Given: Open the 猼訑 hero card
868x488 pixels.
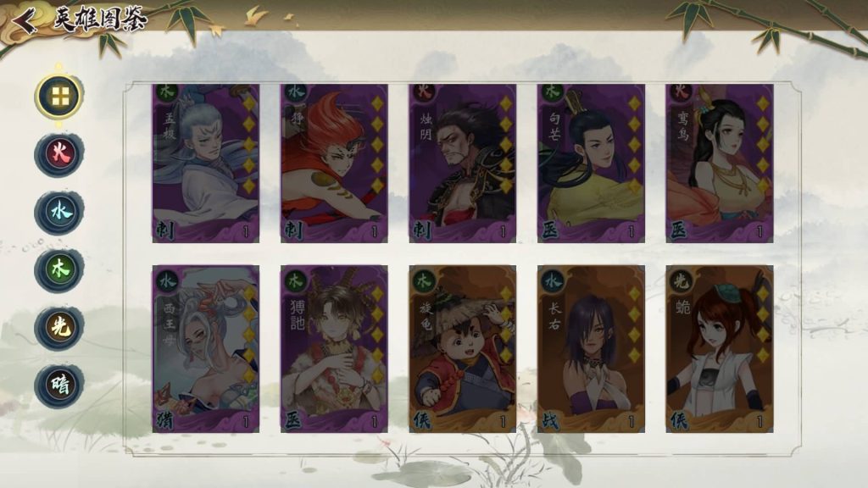Looking at the screenshot, I should [334, 349].
